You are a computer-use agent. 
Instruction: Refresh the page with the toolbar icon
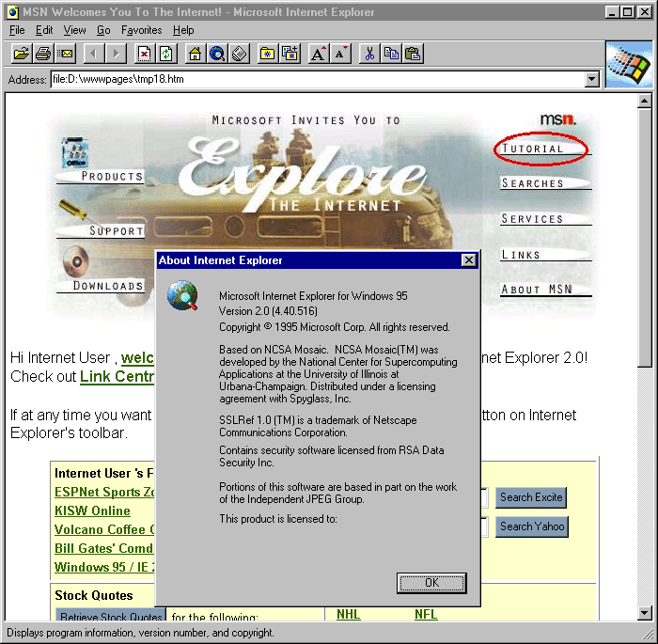[166, 54]
